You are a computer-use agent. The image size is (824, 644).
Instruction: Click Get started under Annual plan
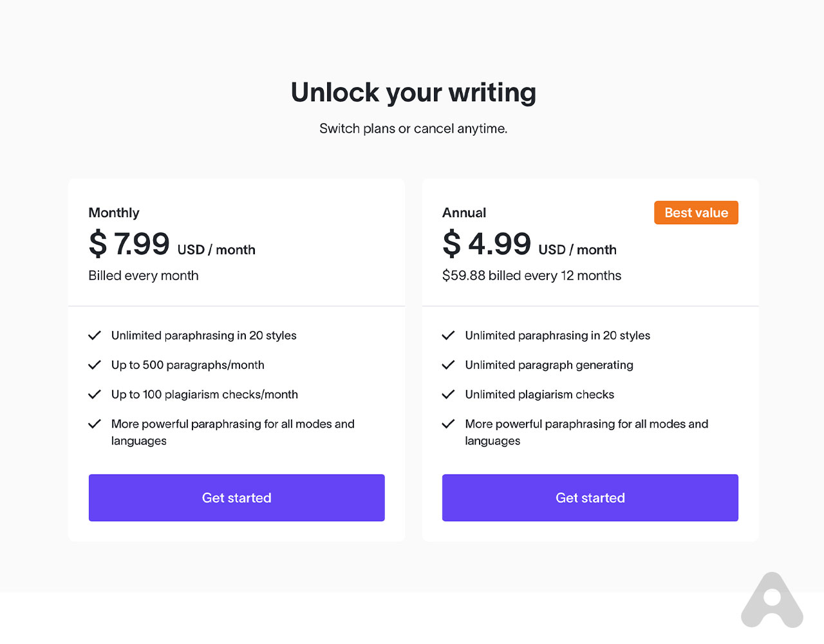click(x=590, y=498)
